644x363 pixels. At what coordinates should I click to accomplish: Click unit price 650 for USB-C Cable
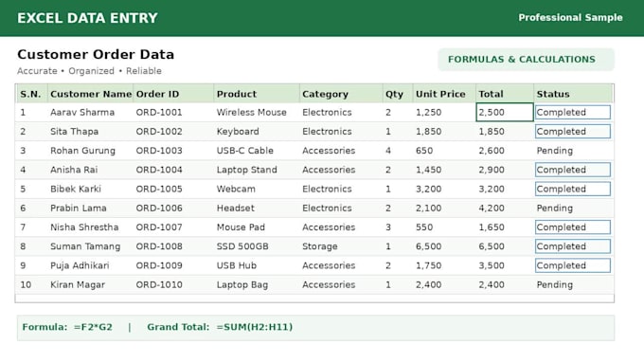pos(424,151)
